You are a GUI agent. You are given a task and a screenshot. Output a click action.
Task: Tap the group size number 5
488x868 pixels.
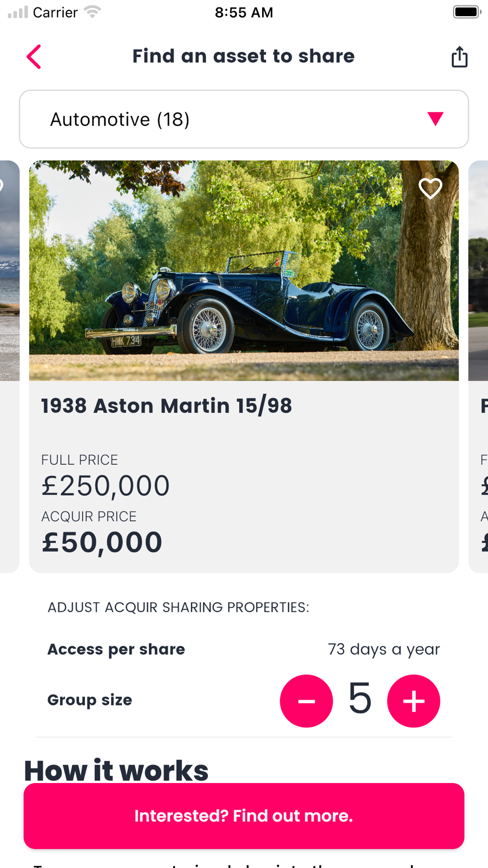[x=360, y=699]
